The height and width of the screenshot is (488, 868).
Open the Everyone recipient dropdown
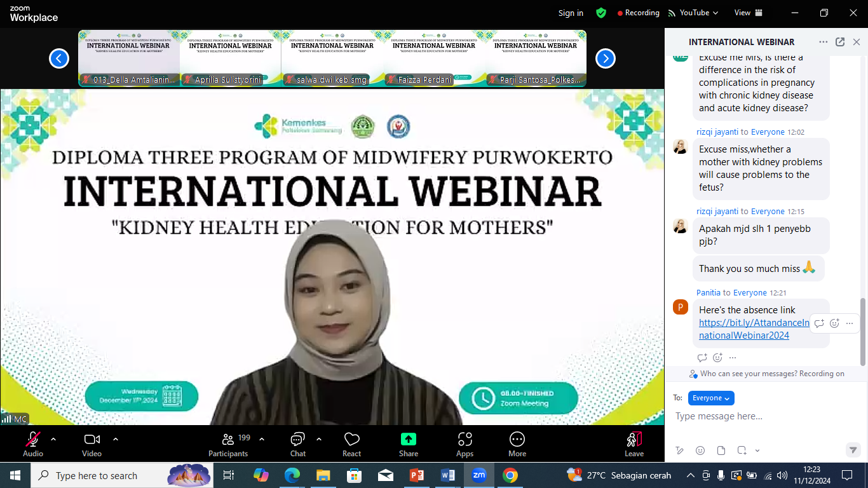coord(711,398)
